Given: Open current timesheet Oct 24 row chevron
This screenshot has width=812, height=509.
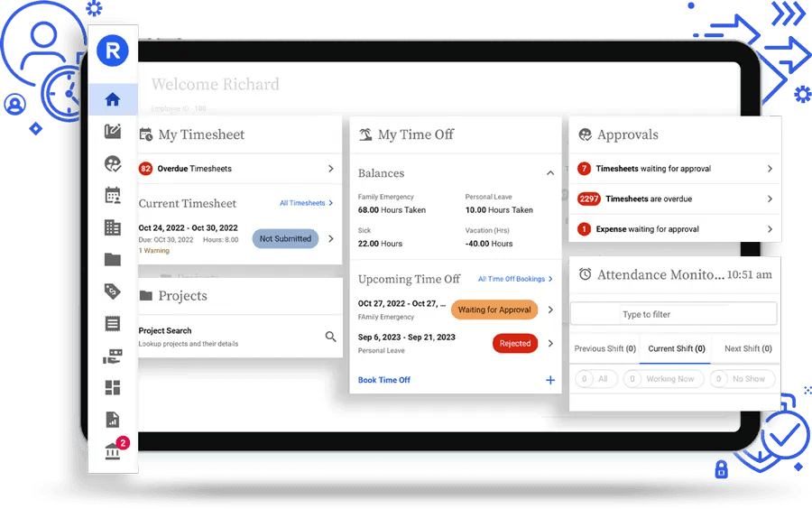Looking at the screenshot, I should pos(331,239).
